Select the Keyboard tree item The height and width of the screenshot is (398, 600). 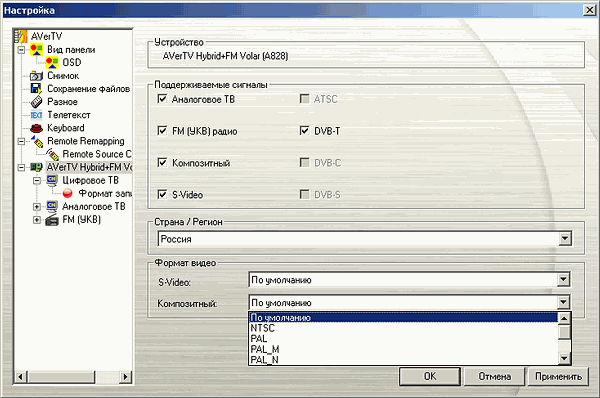[66, 128]
